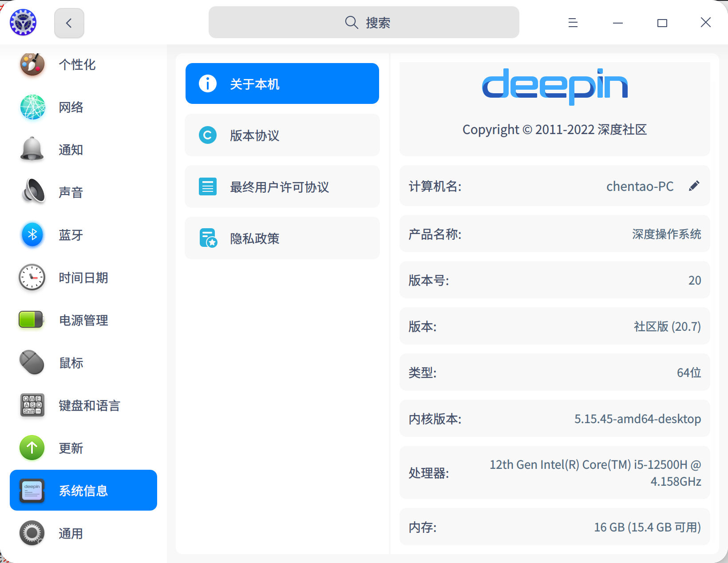This screenshot has width=728, height=563.
Task: Click the 搜索 (Search) input field
Action: (364, 22)
